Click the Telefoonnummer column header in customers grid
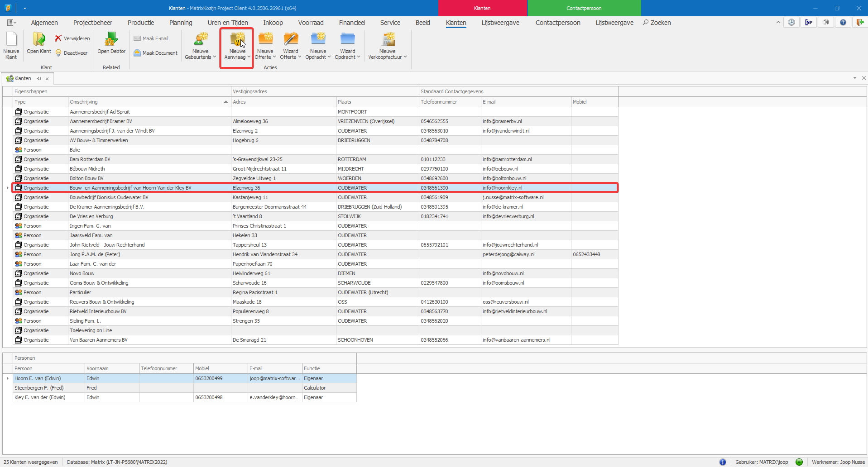This screenshot has width=868, height=467. (x=450, y=102)
